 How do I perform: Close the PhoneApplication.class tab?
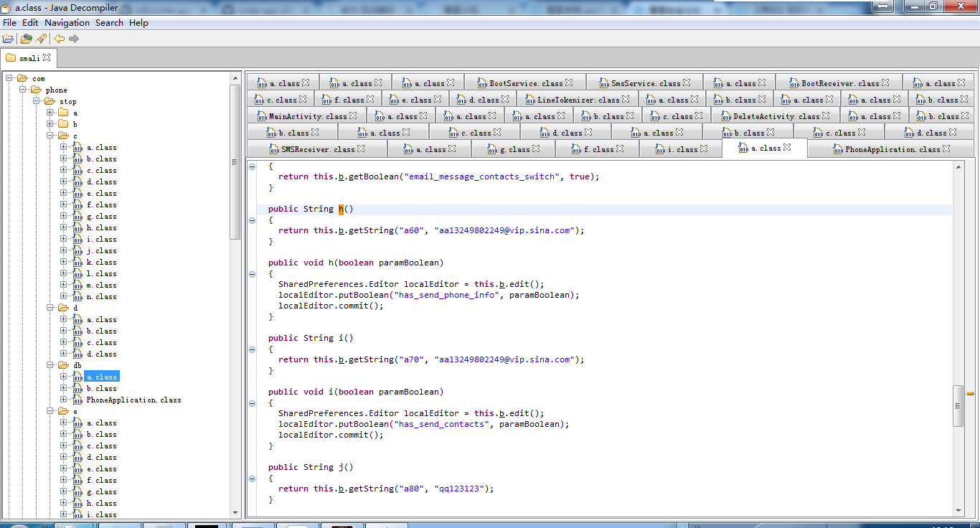pyautogui.click(x=946, y=148)
